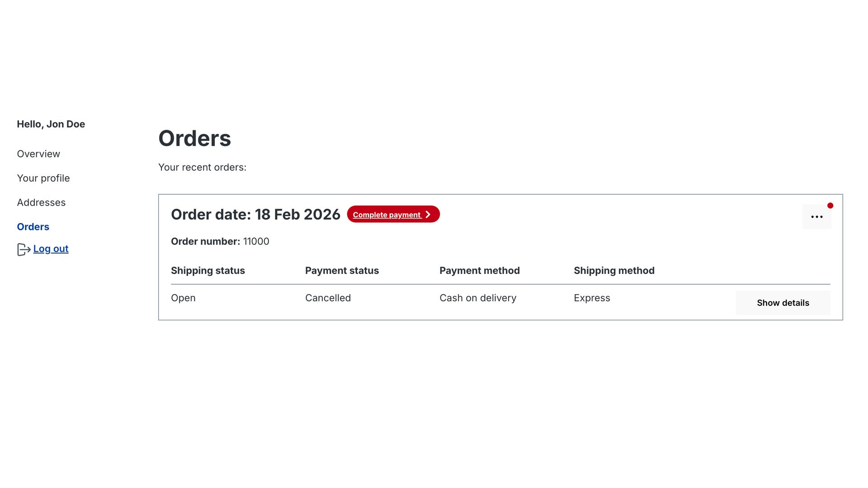Open the three-dots order options menu
This screenshot has height=488, width=868.
[x=816, y=217]
